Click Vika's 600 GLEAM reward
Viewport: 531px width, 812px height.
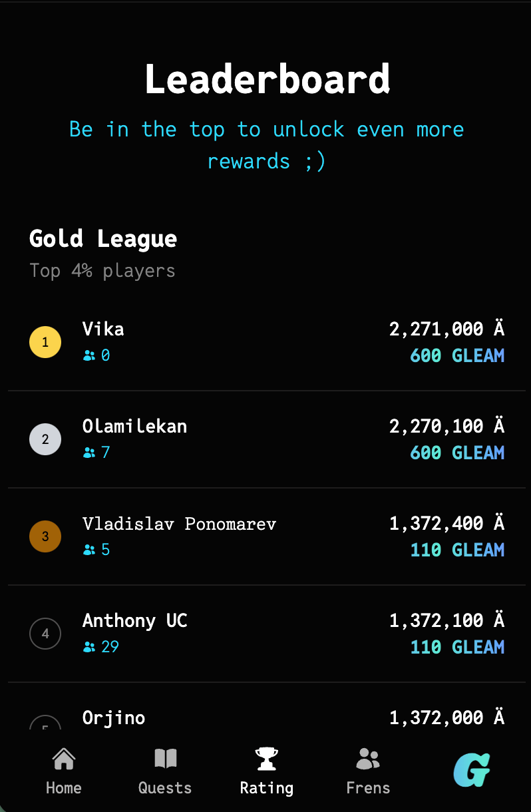(x=457, y=355)
